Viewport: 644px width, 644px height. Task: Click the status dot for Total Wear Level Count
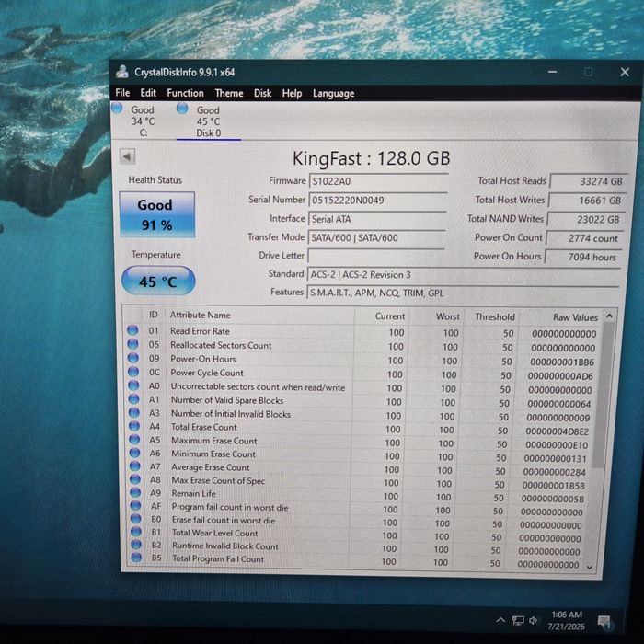(136, 532)
